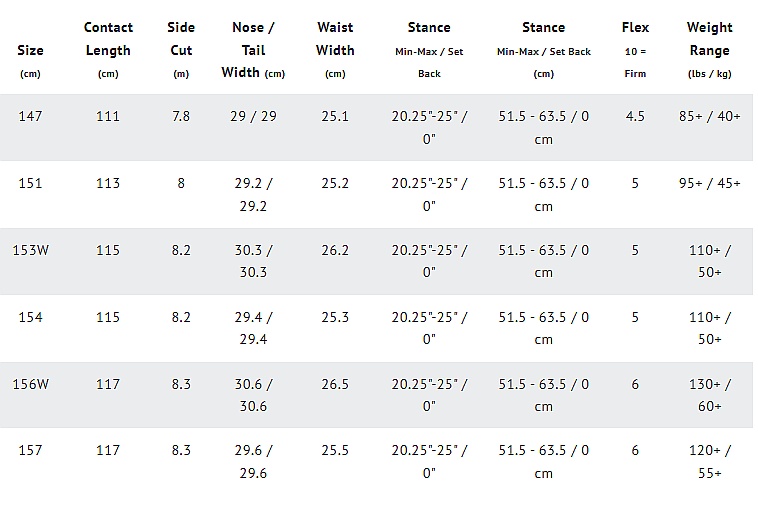758x505 pixels.
Task: Select the 29.6 / 29.6 nose/tail width cell
Action: coord(253,461)
